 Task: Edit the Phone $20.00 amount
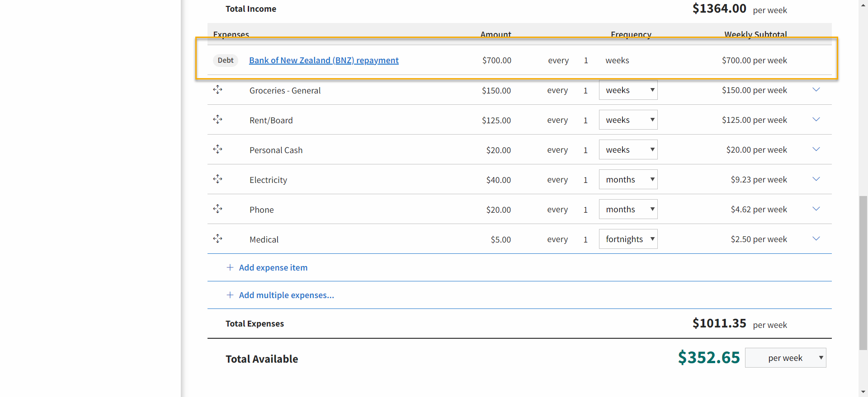499,210
